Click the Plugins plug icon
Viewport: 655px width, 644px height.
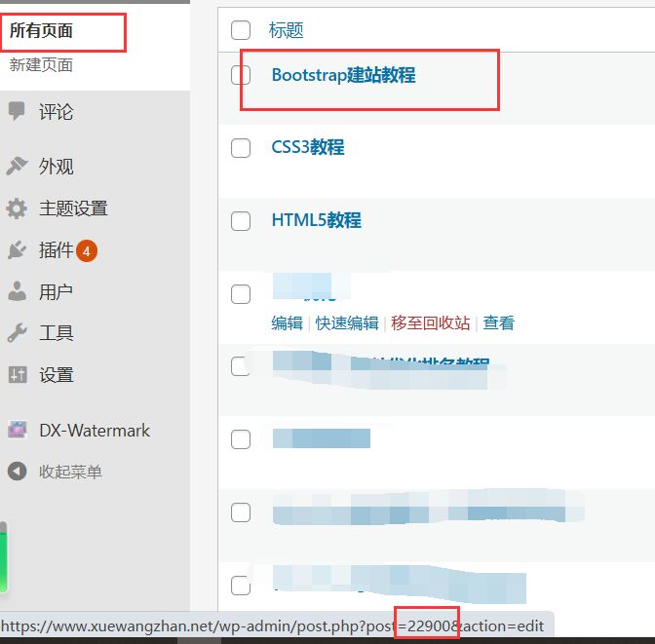click(x=17, y=250)
